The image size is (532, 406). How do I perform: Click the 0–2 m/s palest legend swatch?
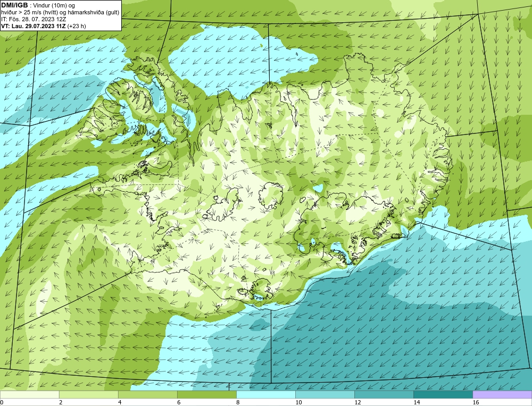29,394
